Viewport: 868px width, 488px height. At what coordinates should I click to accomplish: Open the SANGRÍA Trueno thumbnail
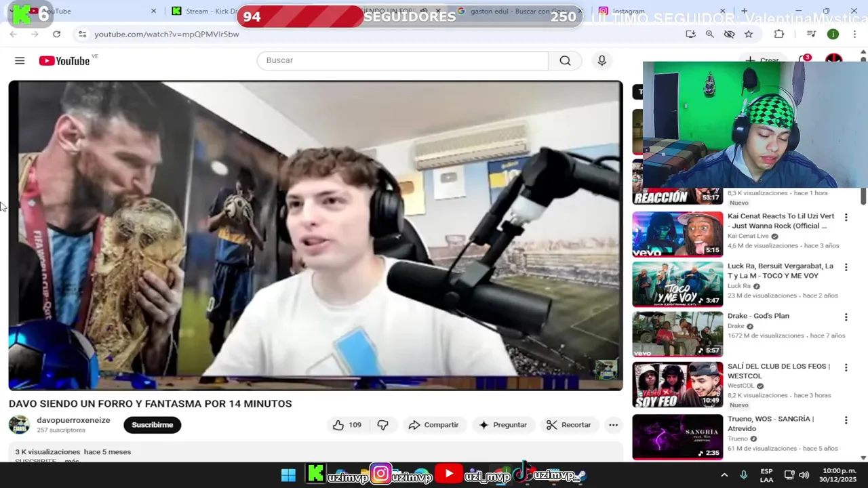click(x=677, y=437)
